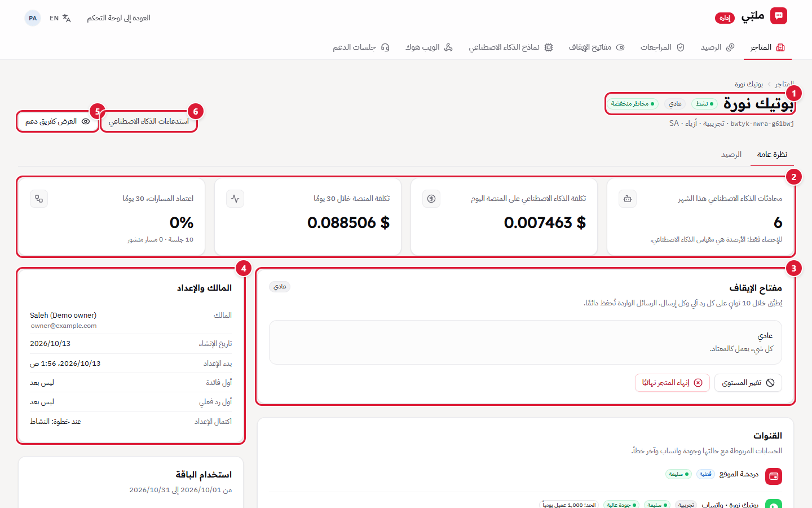
Task: Click the shield icon beside المراجعات
Action: click(x=681, y=47)
